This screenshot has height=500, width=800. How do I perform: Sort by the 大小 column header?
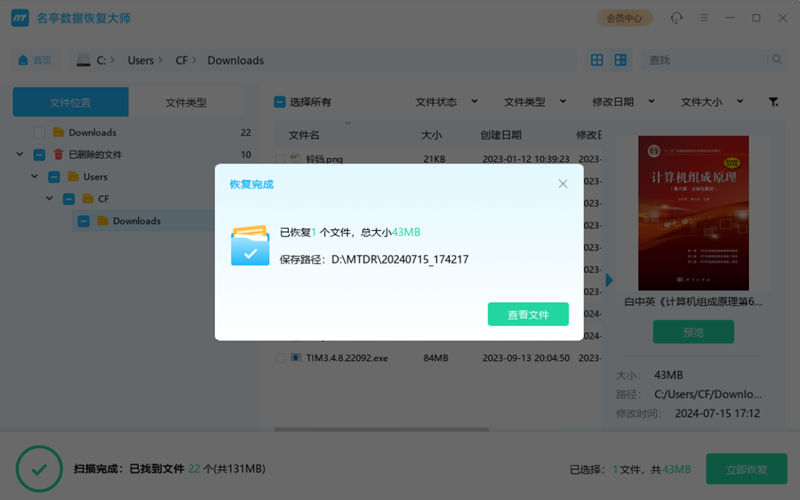click(x=431, y=135)
